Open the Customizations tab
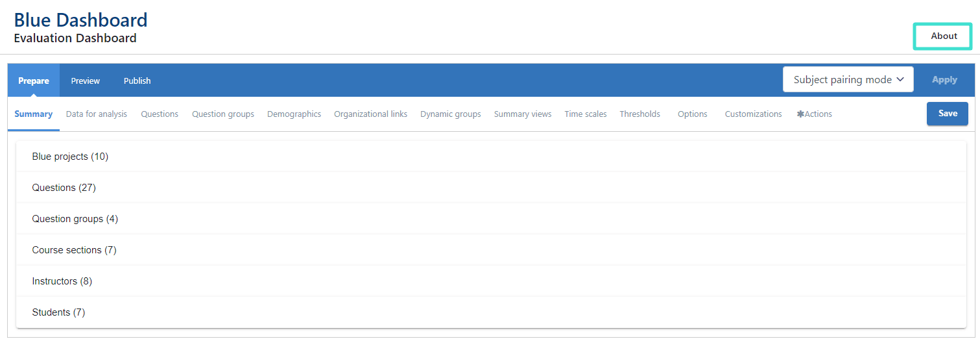 click(753, 114)
